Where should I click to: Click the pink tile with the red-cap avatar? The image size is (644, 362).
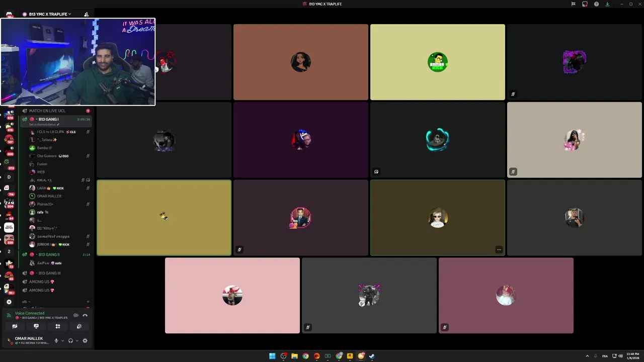pyautogui.click(x=232, y=296)
